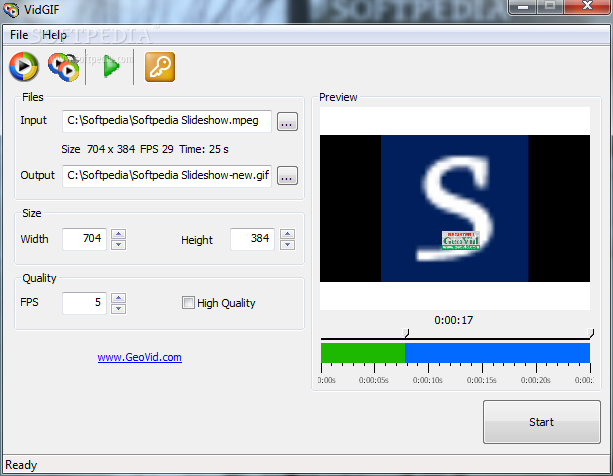Image resolution: width=613 pixels, height=476 pixels.
Task: Click the 0:00:10s ruler label
Action: pyautogui.click(x=427, y=380)
